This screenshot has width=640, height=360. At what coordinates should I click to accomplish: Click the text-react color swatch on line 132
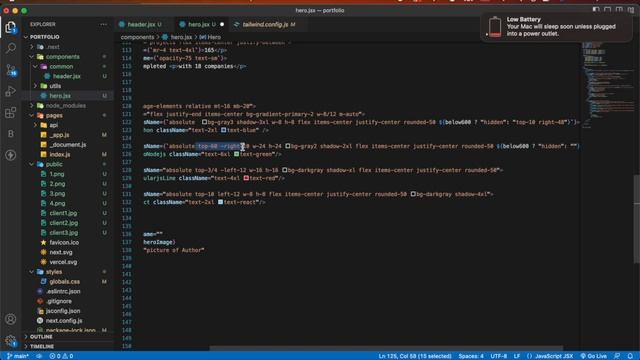220,202
